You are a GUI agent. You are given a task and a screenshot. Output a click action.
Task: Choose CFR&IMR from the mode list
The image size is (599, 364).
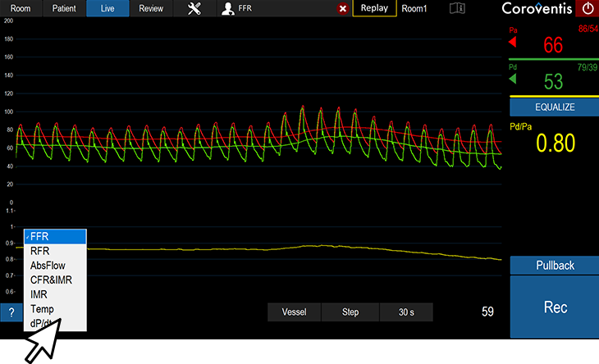(x=56, y=280)
